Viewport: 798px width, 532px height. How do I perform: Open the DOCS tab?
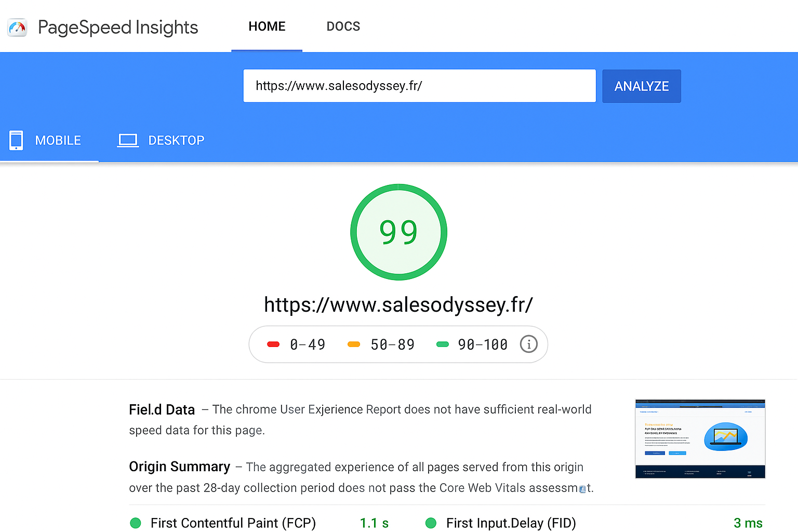point(343,26)
